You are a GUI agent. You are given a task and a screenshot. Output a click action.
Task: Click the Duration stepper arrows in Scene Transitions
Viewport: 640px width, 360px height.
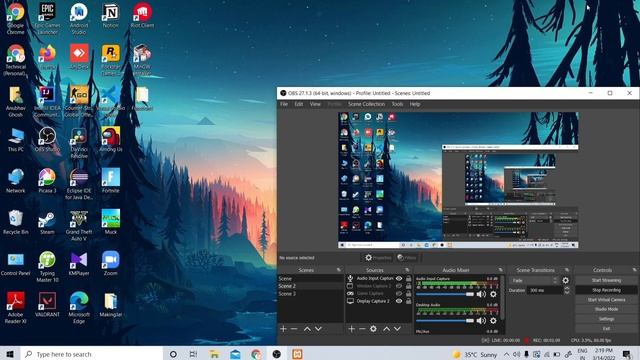[567, 290]
